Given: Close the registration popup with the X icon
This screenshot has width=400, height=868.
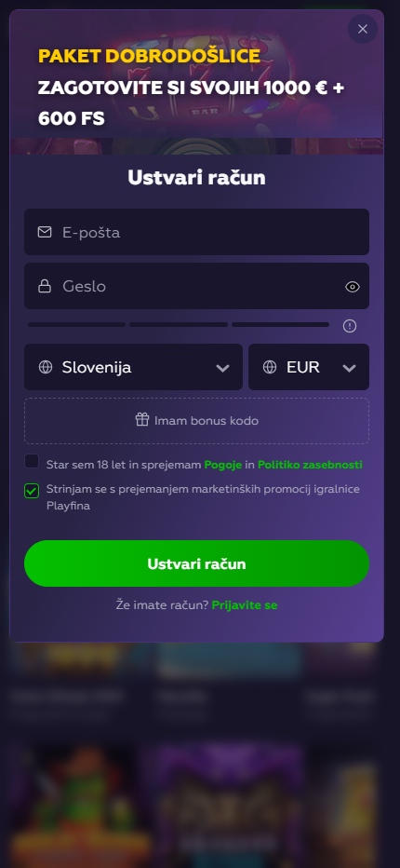Looking at the screenshot, I should tap(363, 29).
